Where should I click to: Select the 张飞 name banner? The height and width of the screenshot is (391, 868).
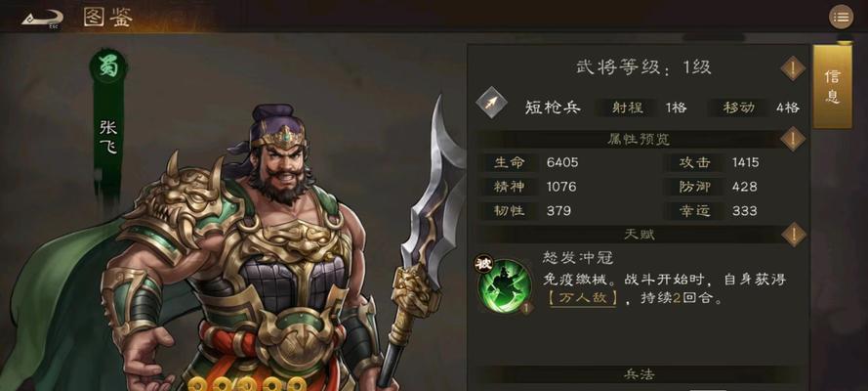108,137
